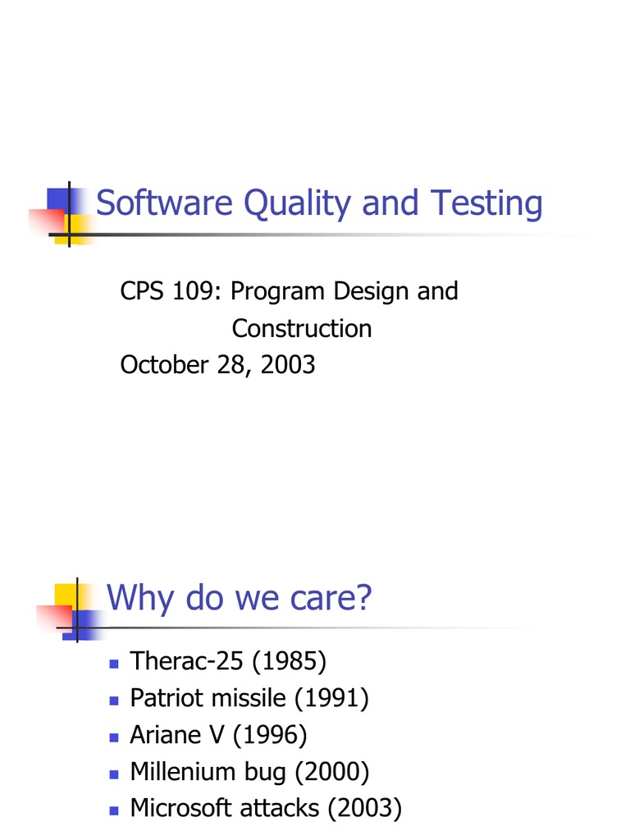Click the Ariane V (1996) bullet text
The height and width of the screenshot is (840, 630).
pos(218,736)
